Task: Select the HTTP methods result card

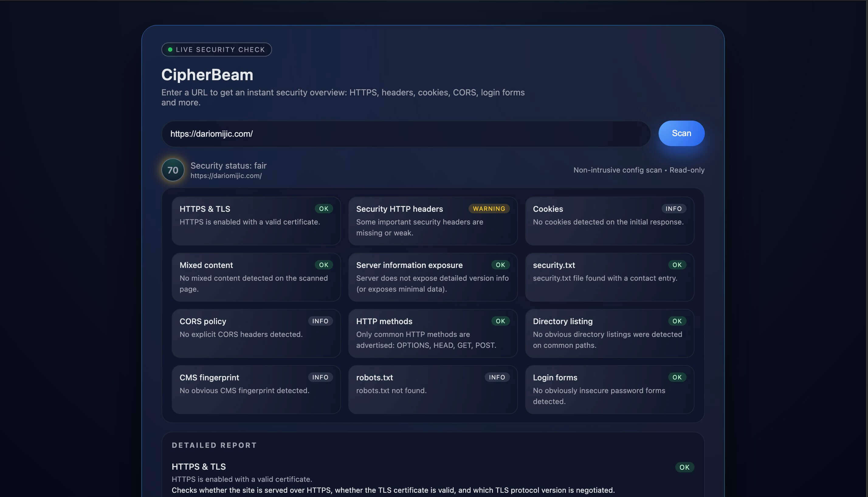Action: (432, 333)
